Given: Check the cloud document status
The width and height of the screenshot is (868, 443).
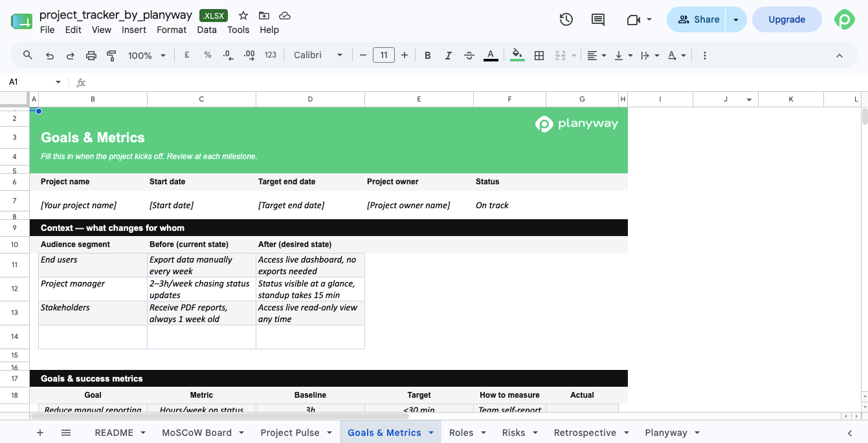Looking at the screenshot, I should tap(285, 16).
